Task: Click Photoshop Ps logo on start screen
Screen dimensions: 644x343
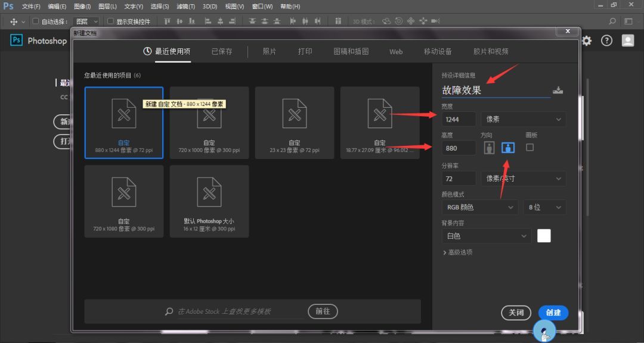Action: tap(17, 40)
